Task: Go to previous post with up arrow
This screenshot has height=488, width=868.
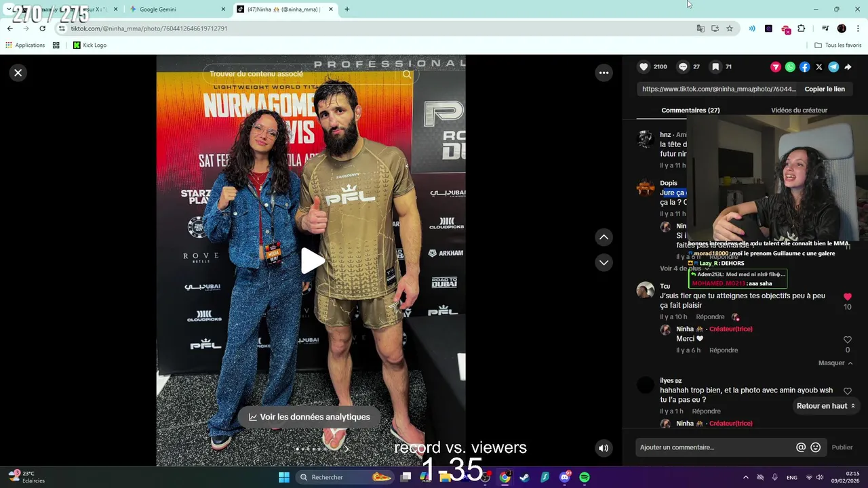Action: coord(604,237)
